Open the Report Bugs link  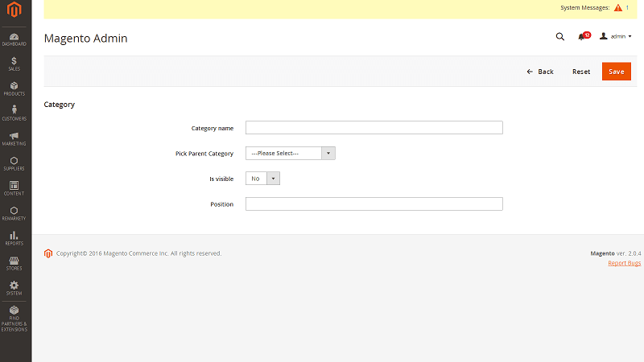pyautogui.click(x=624, y=263)
